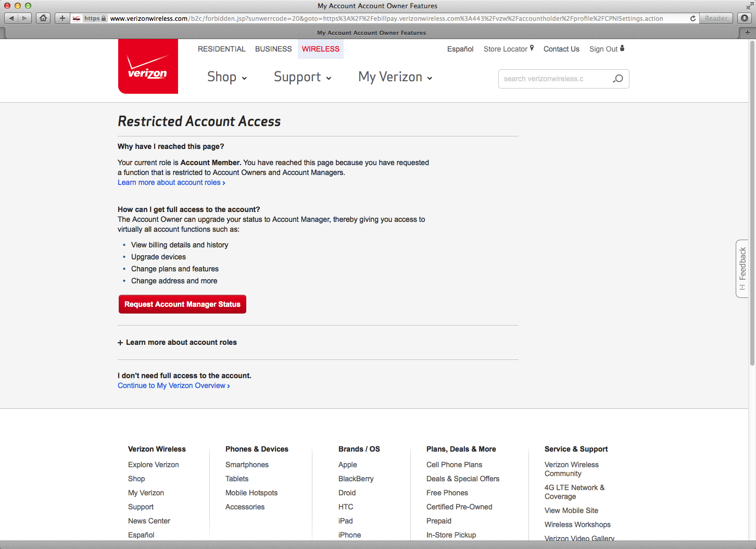This screenshot has width=756, height=549.
Task: Open the Feedback side tab
Action: (742, 269)
